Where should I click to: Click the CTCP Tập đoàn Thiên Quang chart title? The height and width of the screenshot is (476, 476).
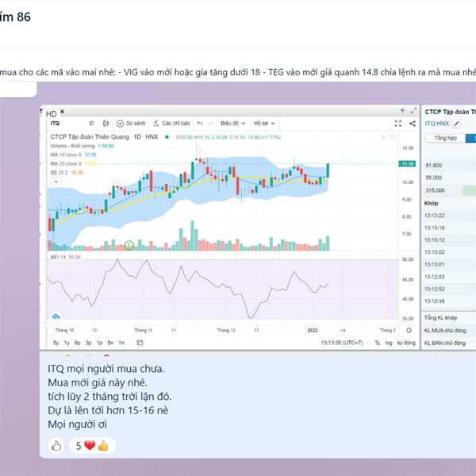(x=90, y=137)
